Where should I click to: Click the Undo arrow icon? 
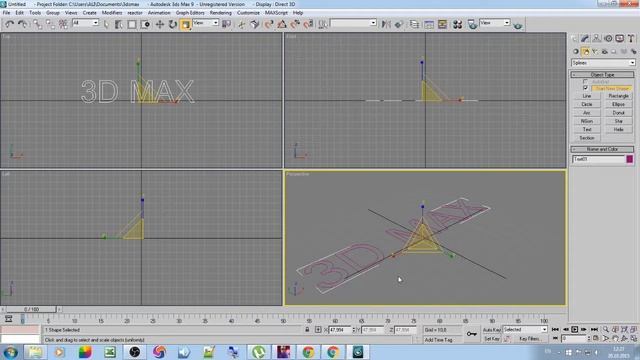point(9,24)
